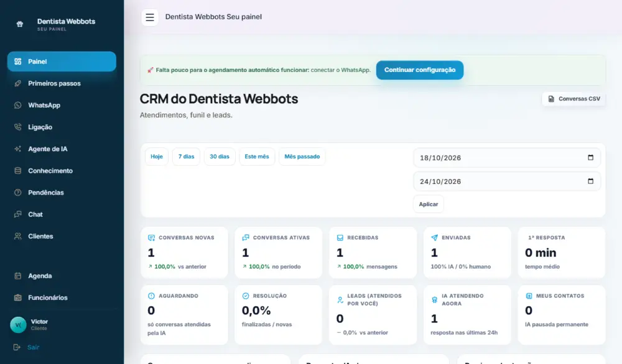The image size is (622, 364).
Task: Click the Painel dashboard grid icon
Action: (x=18, y=61)
